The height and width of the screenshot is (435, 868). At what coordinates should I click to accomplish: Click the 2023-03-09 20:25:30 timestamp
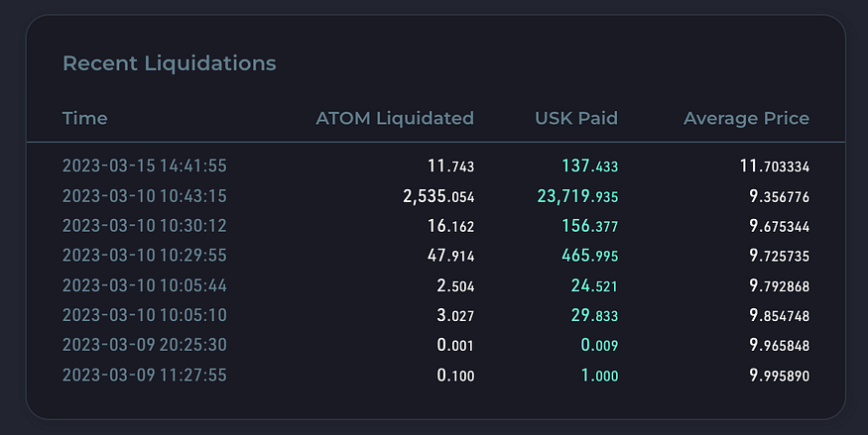coord(145,345)
